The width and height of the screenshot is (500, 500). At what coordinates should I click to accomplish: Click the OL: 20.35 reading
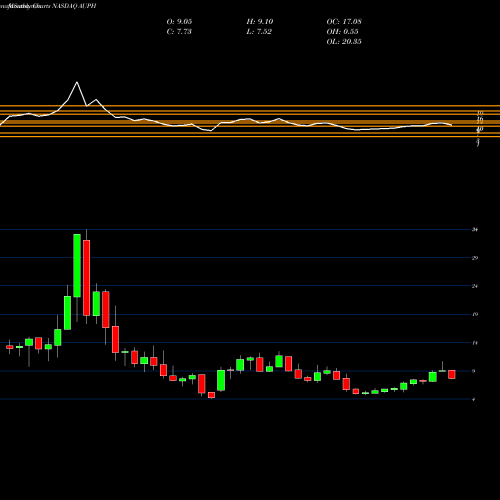click(344, 42)
